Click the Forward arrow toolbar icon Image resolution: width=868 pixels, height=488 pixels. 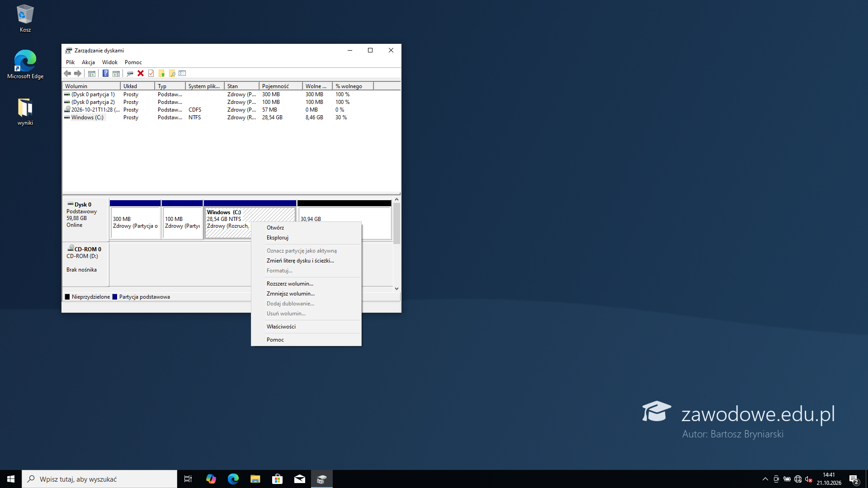coord(78,73)
